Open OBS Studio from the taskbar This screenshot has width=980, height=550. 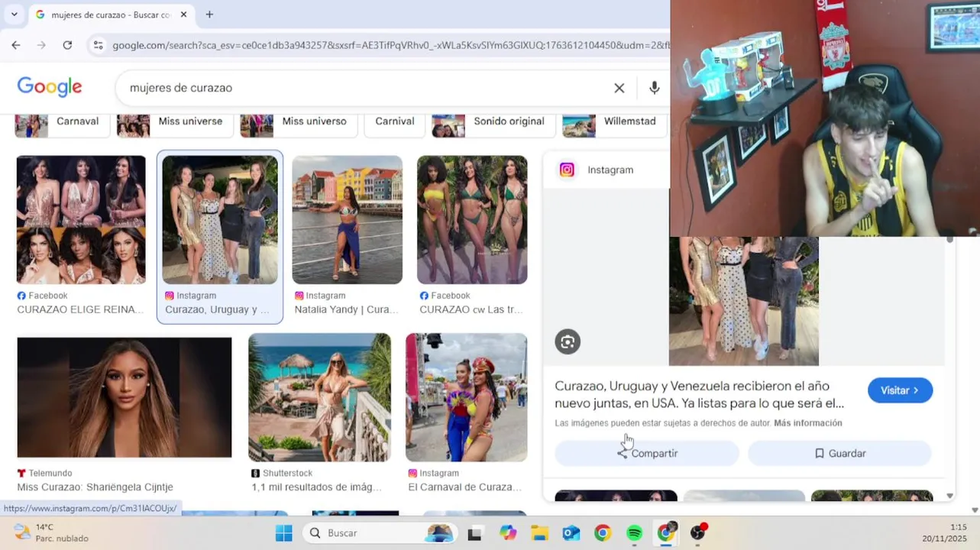pos(698,533)
